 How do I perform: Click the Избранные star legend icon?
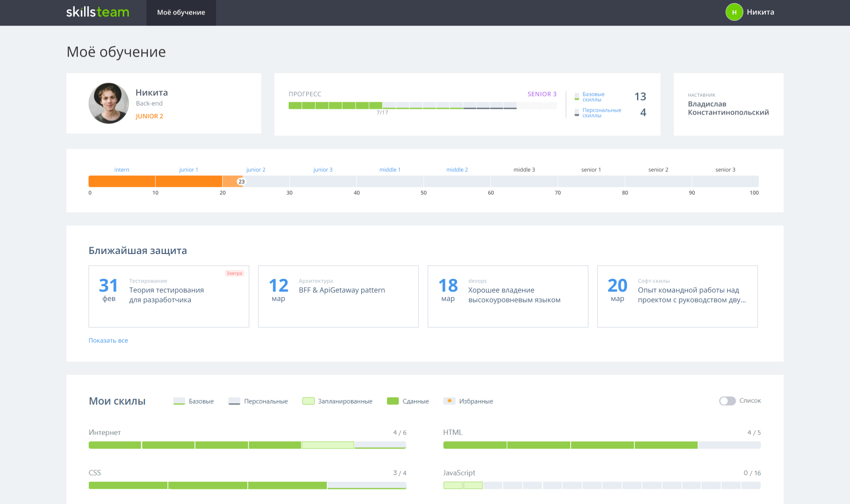(449, 401)
